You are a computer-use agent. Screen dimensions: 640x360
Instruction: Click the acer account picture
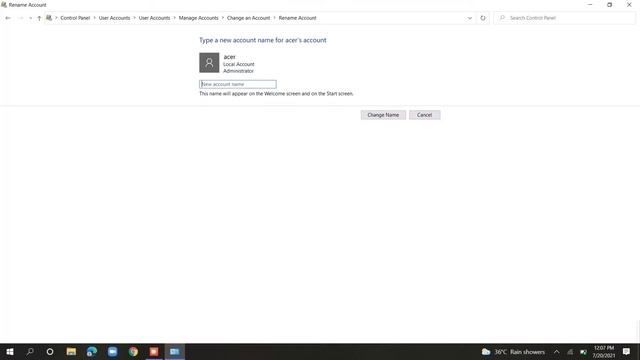click(x=209, y=62)
